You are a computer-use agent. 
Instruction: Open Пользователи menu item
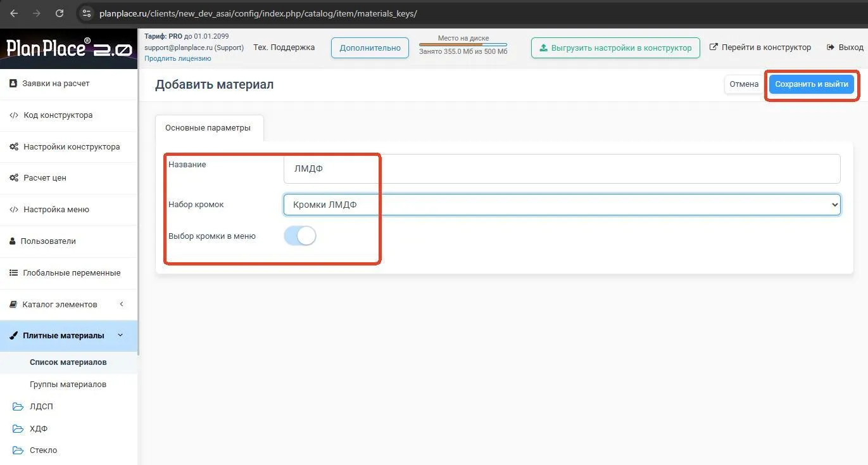(68, 241)
